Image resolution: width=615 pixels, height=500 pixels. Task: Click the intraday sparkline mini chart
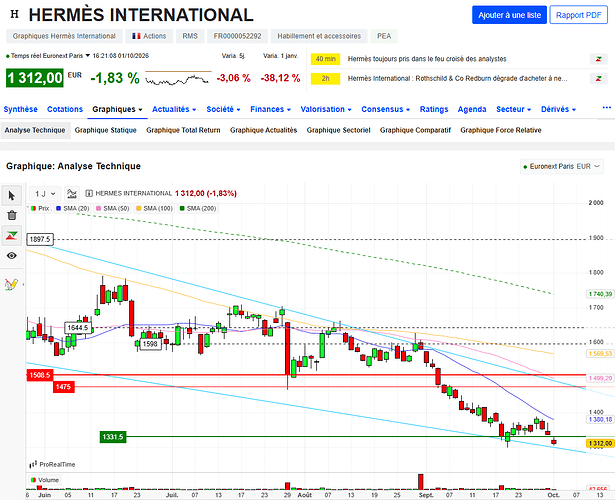click(x=178, y=78)
